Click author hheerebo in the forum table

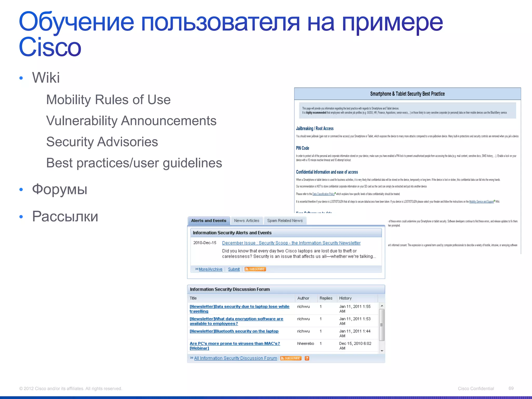click(x=305, y=343)
